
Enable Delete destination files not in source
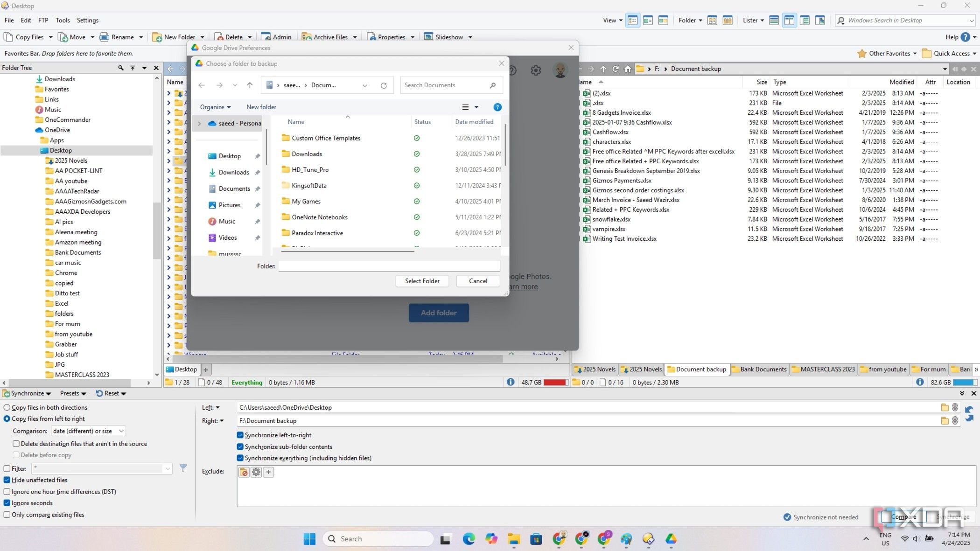pyautogui.click(x=16, y=444)
